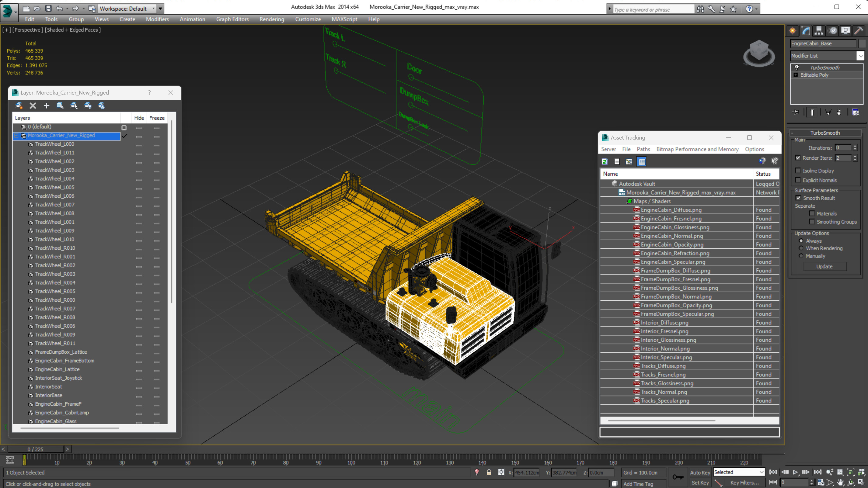Toggle the Render Iters checkbox
This screenshot has width=868, height=488.
(798, 157)
